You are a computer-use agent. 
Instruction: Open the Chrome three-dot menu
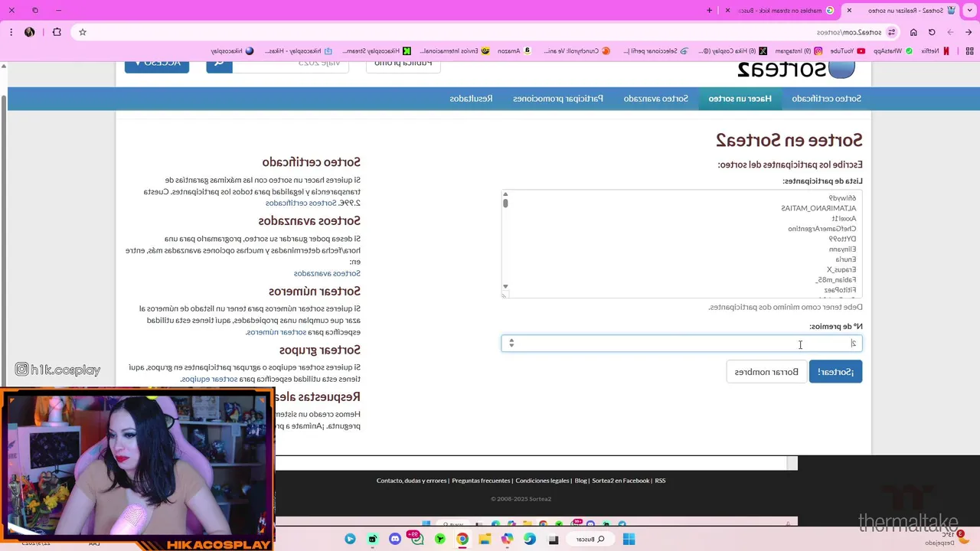(11, 32)
